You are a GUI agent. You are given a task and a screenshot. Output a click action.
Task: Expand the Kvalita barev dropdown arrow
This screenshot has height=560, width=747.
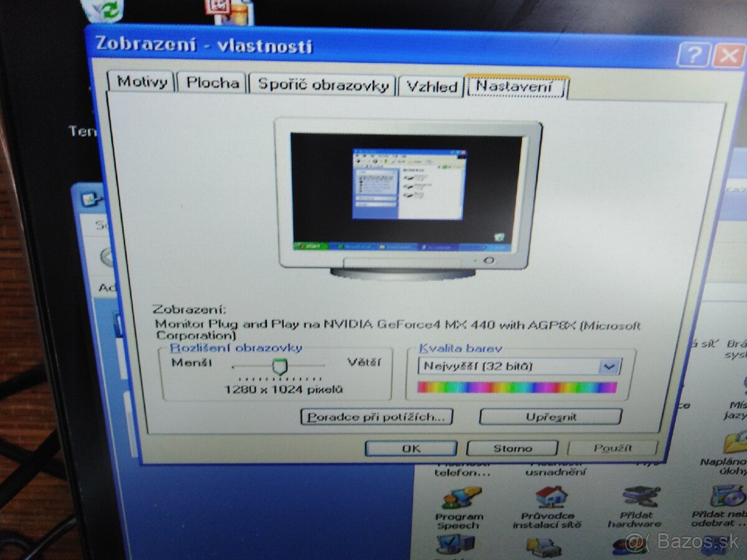[609, 366]
